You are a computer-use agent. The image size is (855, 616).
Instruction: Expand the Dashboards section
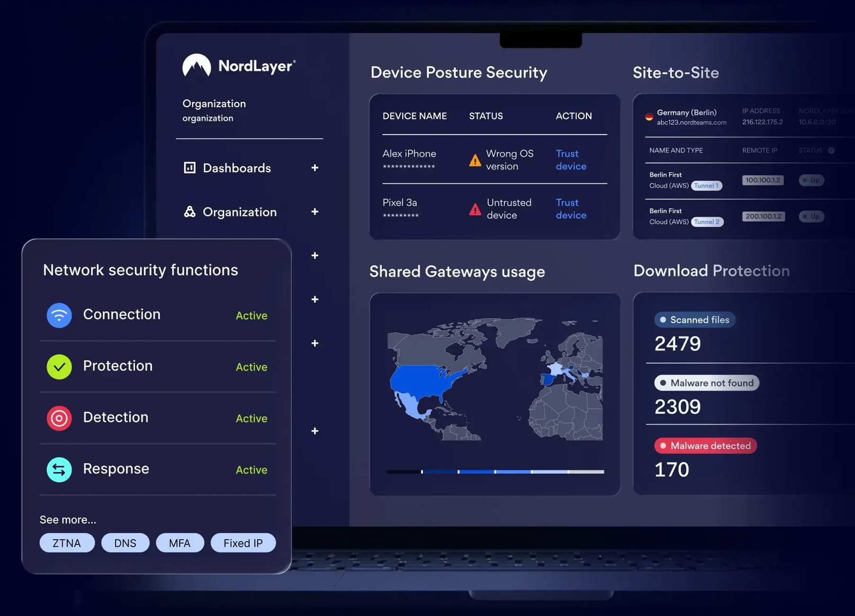[315, 168]
